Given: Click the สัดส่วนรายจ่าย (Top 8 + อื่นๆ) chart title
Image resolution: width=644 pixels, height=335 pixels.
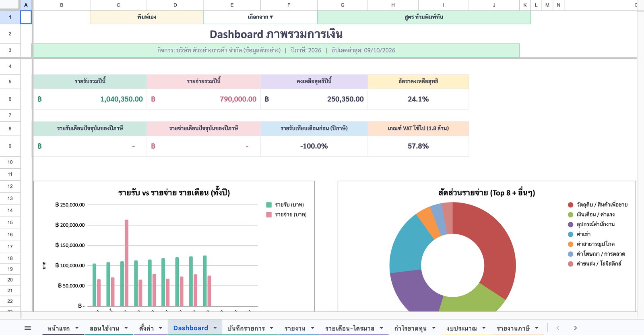Looking at the screenshot, I should (x=487, y=192).
